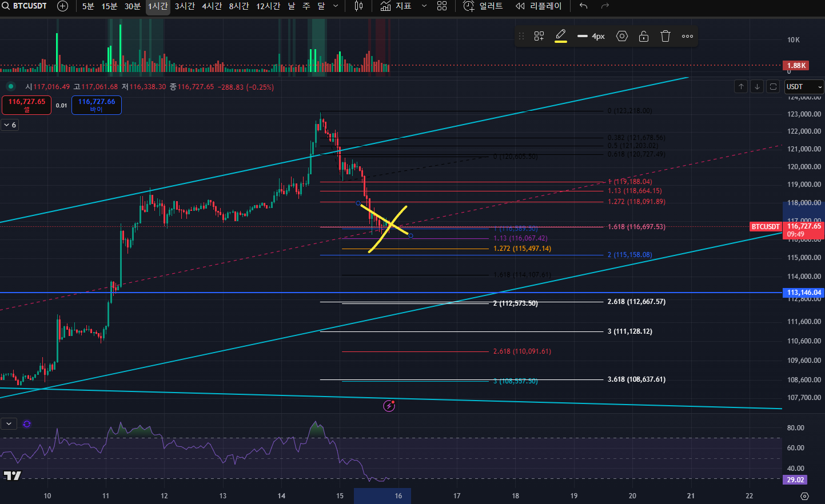Expand the favorite indicators chevron next to 지표
The image size is (825, 504).
point(424,6)
